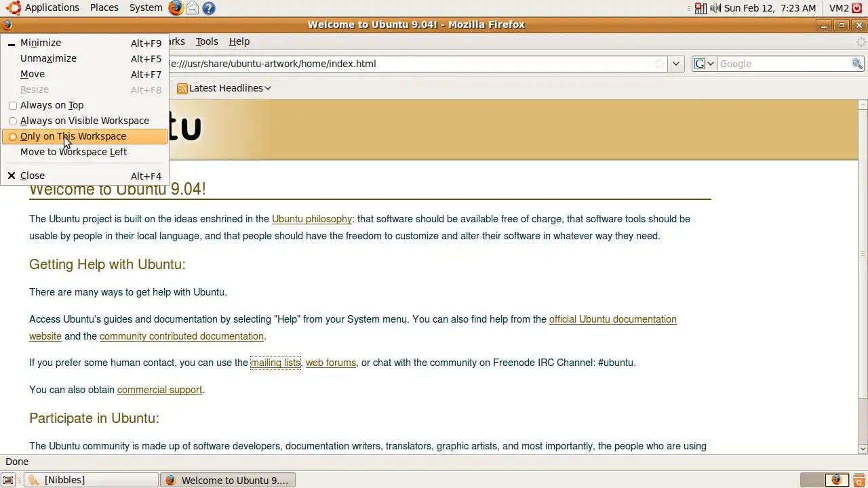Click the Done status bar text
868x488 pixels.
pyautogui.click(x=17, y=462)
